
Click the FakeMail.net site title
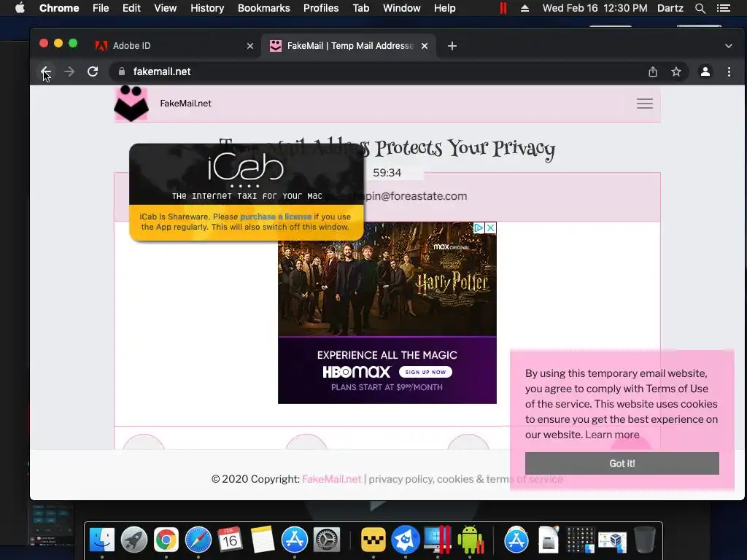click(185, 104)
